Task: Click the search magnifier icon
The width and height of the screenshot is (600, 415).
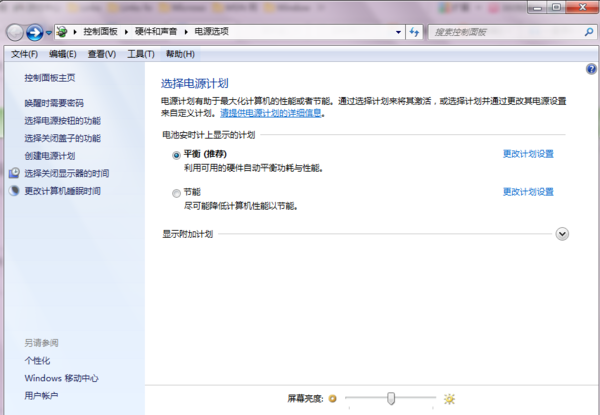Action: [x=589, y=32]
